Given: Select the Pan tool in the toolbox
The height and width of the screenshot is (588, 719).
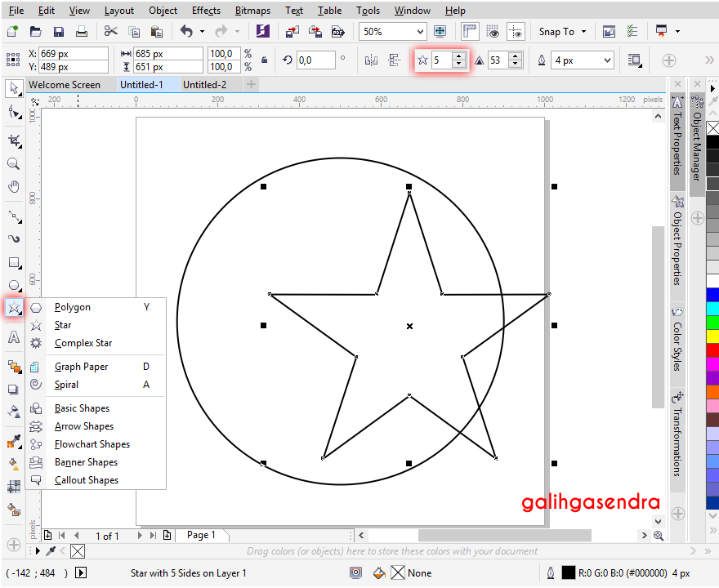Looking at the screenshot, I should point(13,186).
